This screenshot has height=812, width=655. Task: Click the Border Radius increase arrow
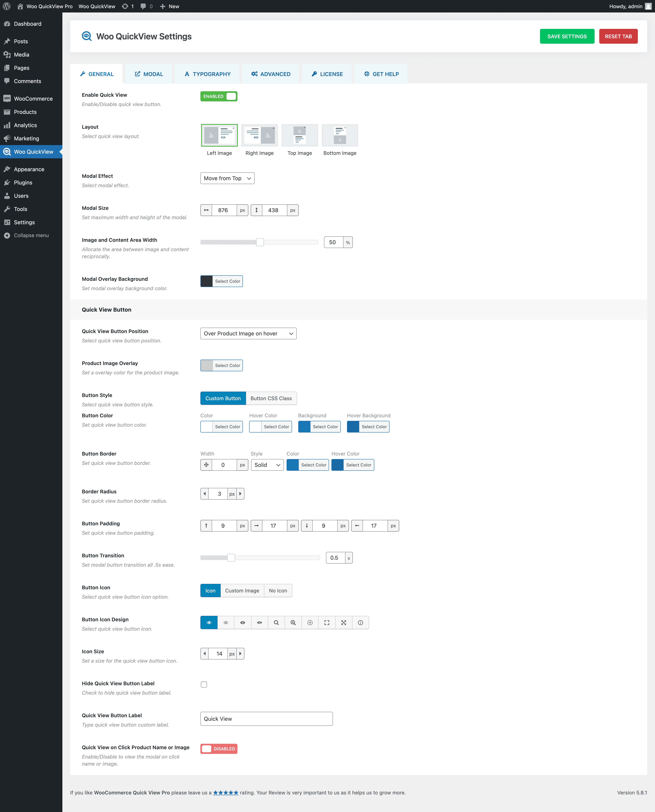pyautogui.click(x=240, y=494)
